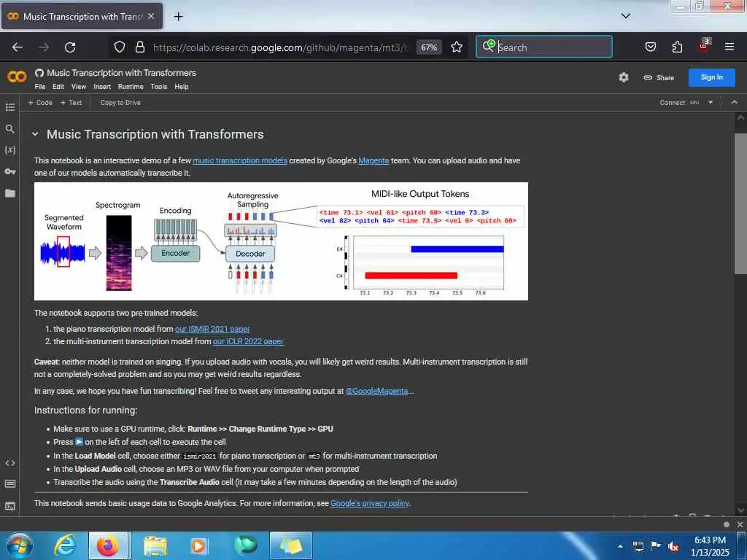Close the bottom status bar

click(740, 524)
